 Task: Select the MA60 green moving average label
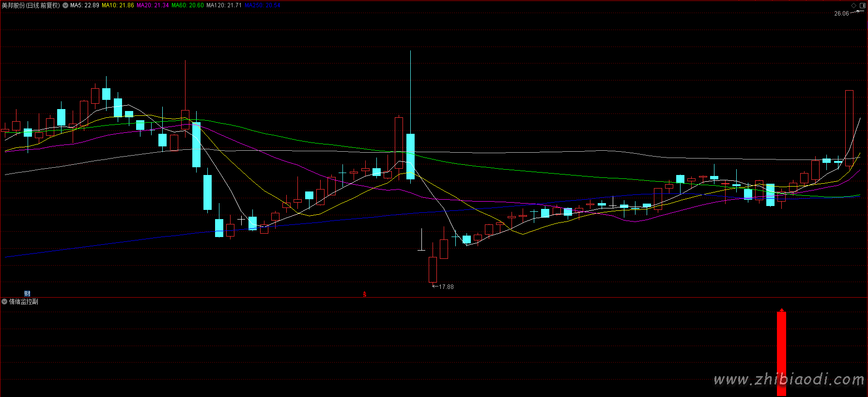[187, 5]
